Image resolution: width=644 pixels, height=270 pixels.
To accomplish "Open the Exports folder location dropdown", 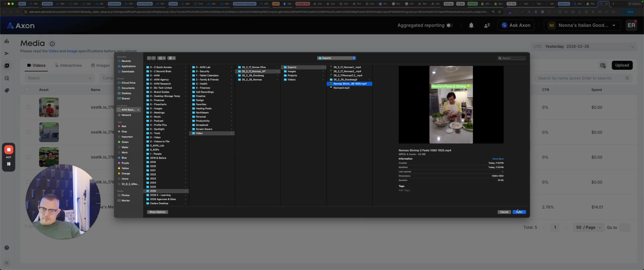I will tap(336, 58).
